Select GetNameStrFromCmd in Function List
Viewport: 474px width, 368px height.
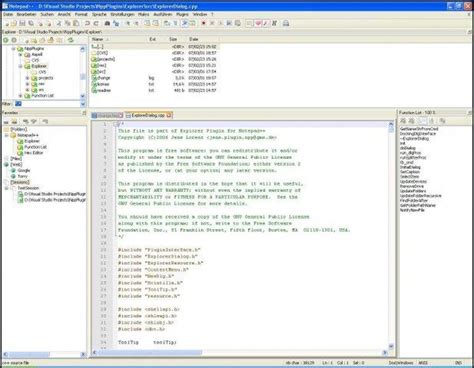pos(419,129)
